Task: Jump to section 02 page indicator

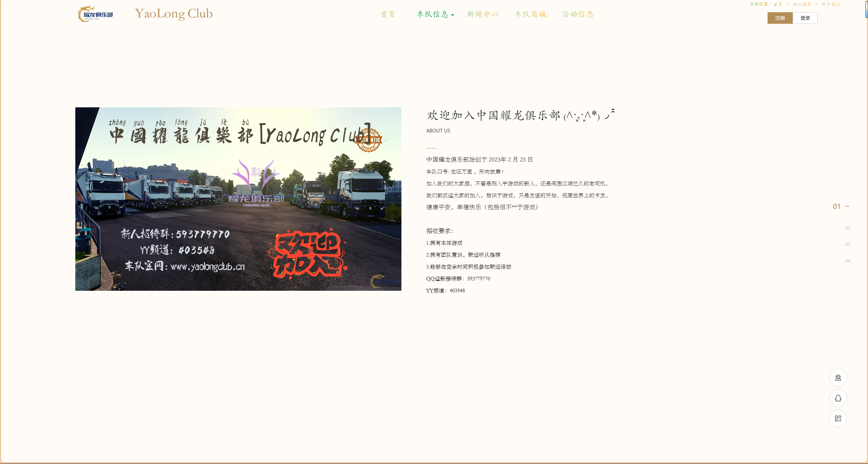Action: point(847,228)
